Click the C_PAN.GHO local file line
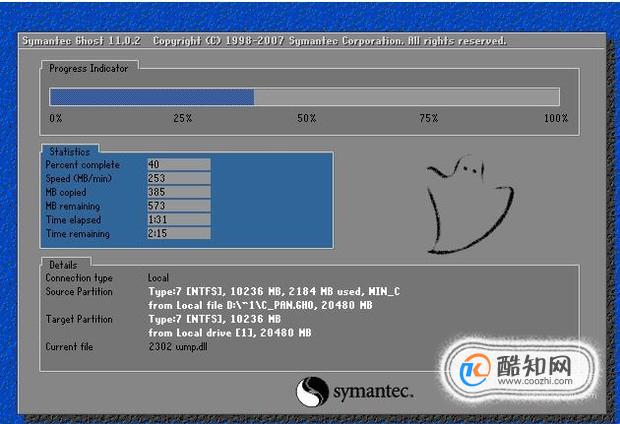This screenshot has width=620, height=424. (260, 305)
